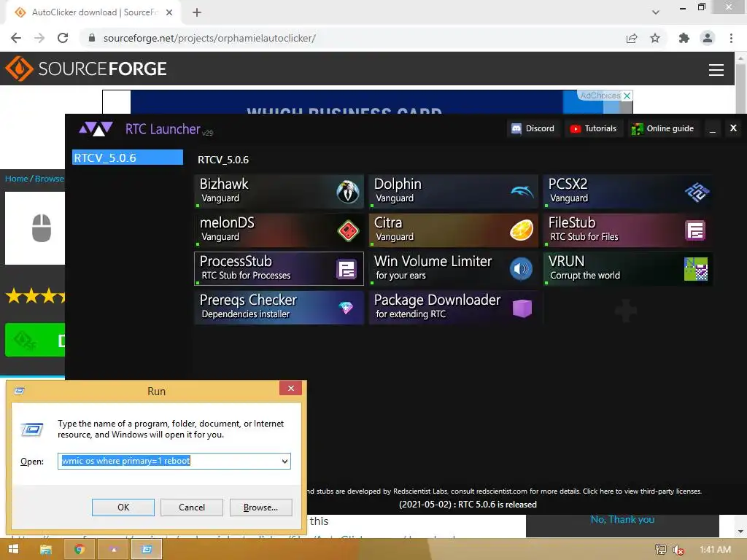The image size is (747, 560).
Task: Click Browse breadcrumb link
Action: (x=50, y=179)
